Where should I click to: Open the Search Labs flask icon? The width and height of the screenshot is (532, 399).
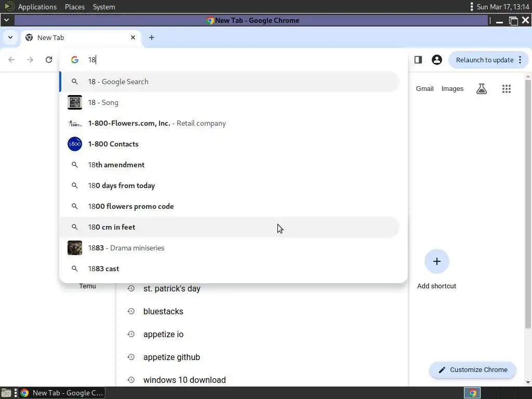tap(482, 89)
